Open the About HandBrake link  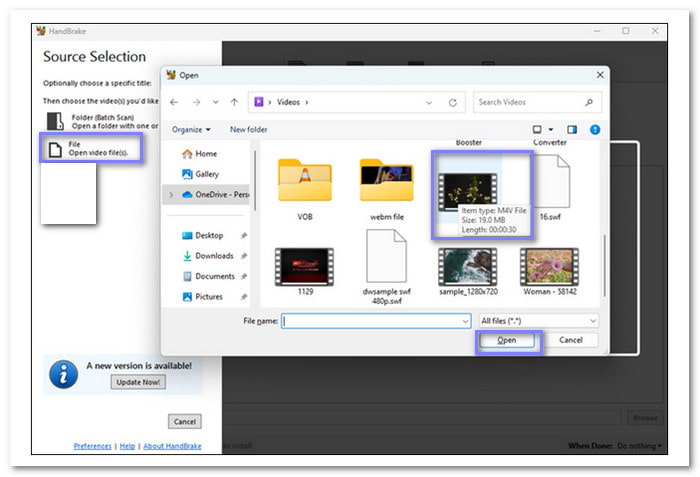(172, 446)
